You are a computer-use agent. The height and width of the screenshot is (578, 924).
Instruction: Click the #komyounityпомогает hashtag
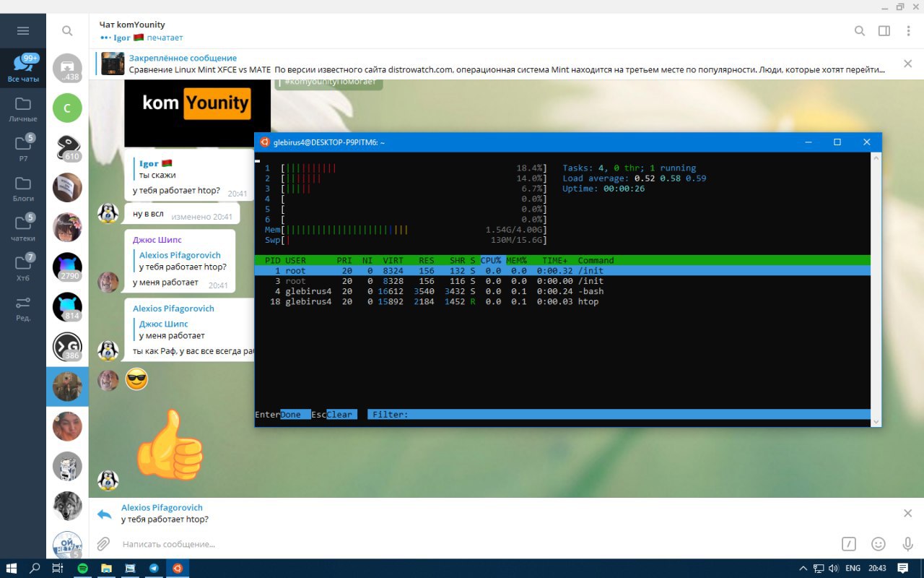tap(330, 82)
